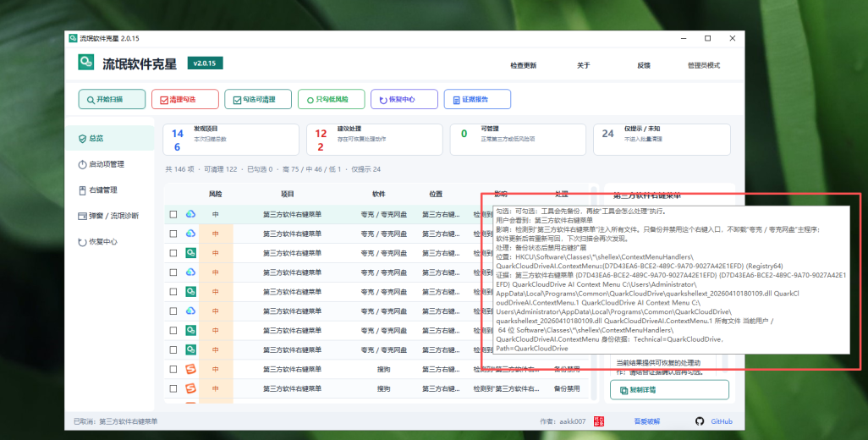
Task: Switch to 管理员模式 in the header
Action: click(704, 65)
